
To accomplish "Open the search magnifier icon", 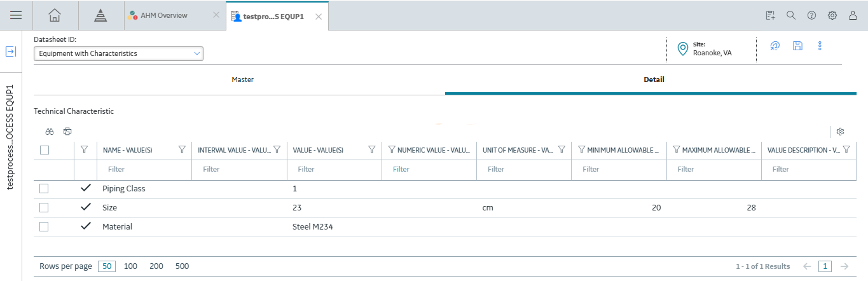I will [x=791, y=15].
